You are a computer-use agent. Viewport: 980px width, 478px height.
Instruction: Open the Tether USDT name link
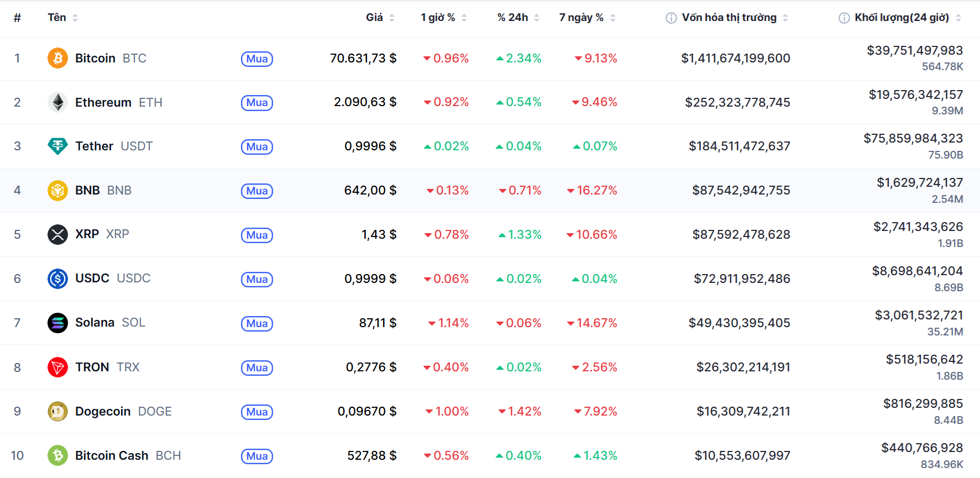pyautogui.click(x=114, y=146)
